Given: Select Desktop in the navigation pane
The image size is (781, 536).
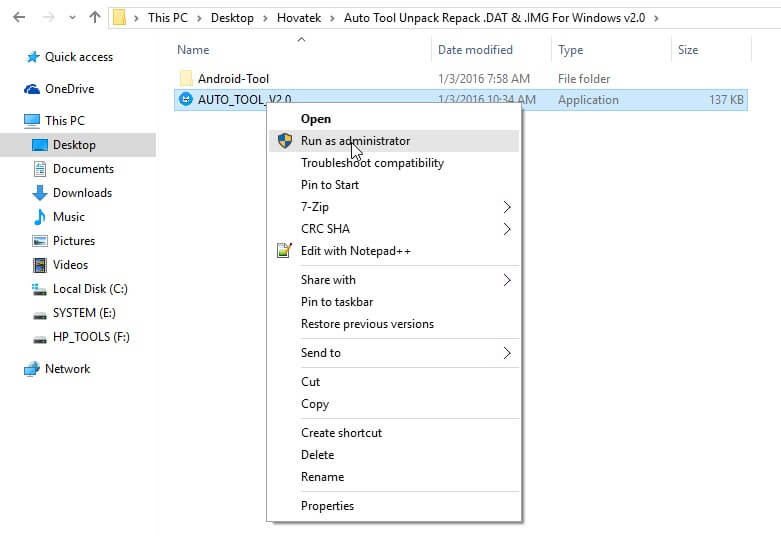Looking at the screenshot, I should click(78, 145).
